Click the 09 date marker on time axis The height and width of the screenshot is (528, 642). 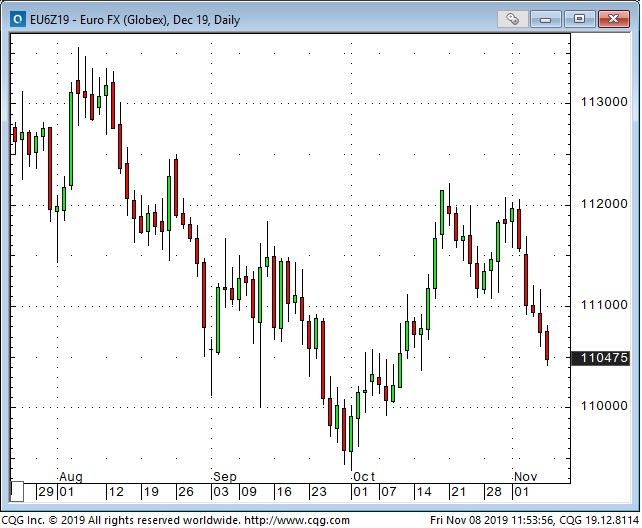249,492
